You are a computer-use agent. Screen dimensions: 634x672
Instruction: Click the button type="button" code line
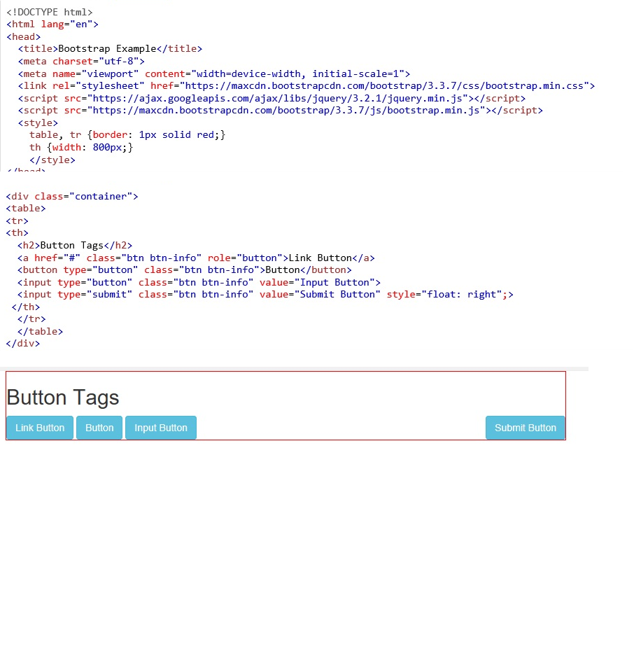click(185, 270)
